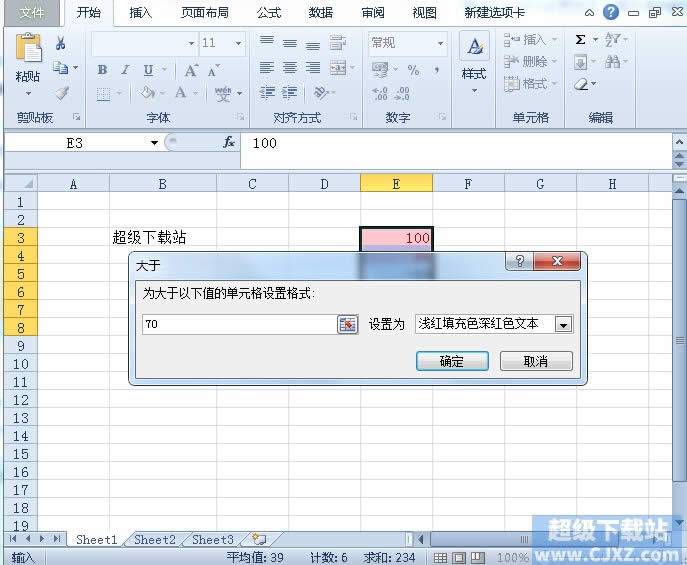Click the range selector icon in the dialog
This screenshot has width=687, height=565.
(x=347, y=324)
